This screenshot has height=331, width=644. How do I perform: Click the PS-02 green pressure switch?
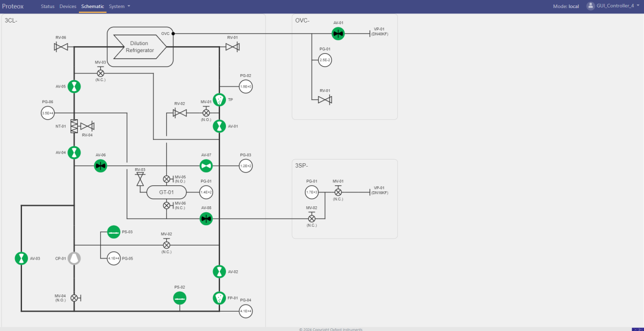click(x=180, y=297)
